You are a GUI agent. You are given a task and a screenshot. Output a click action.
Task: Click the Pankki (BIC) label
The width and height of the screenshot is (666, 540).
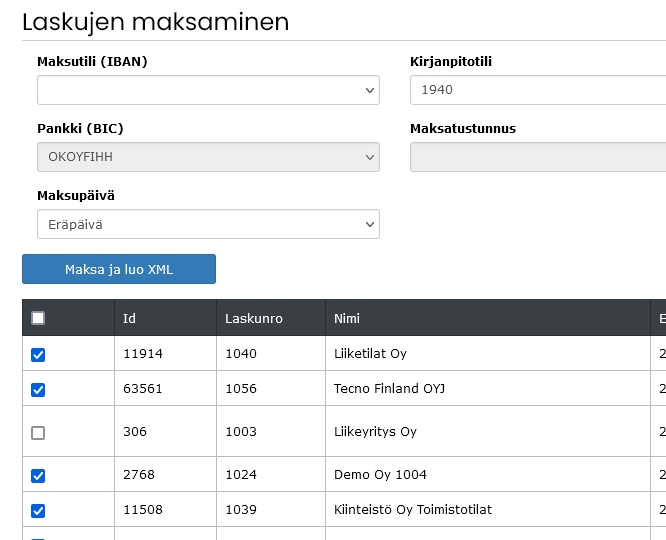coord(80,128)
